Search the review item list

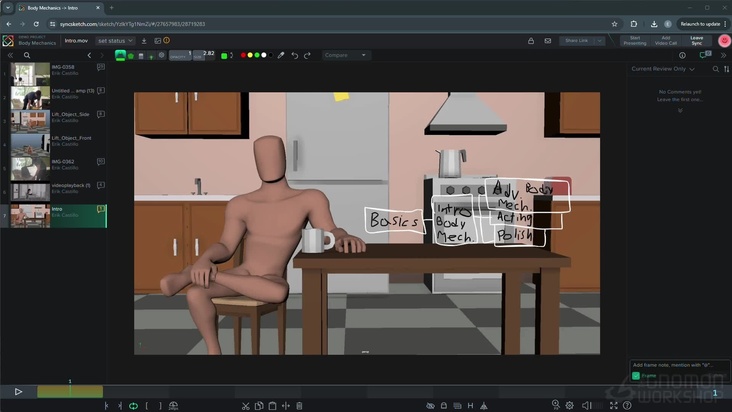pos(27,55)
